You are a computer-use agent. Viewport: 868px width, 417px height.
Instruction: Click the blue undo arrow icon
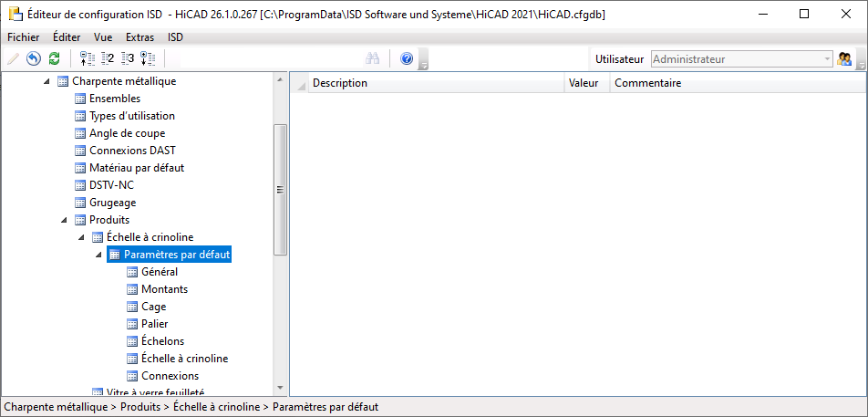coord(34,58)
